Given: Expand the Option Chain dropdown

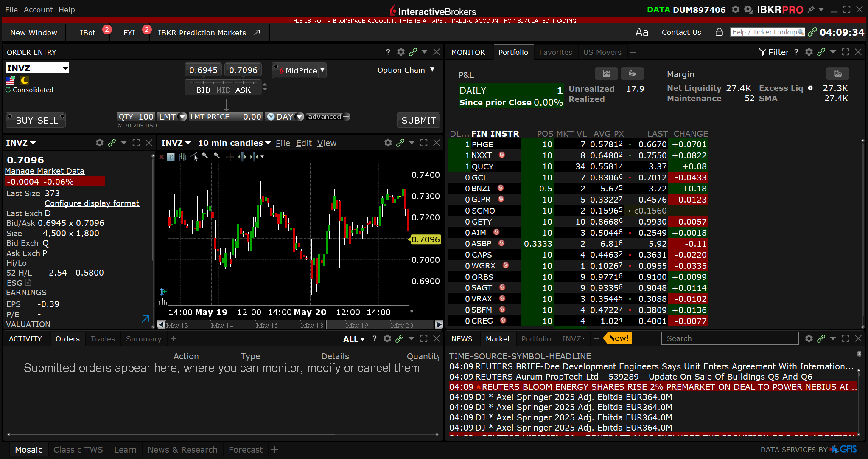Looking at the screenshot, I should (x=432, y=70).
